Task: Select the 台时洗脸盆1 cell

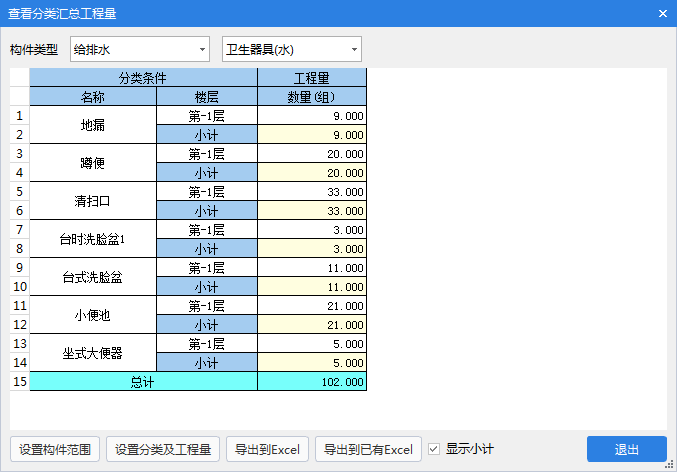Action: pyautogui.click(x=93, y=239)
